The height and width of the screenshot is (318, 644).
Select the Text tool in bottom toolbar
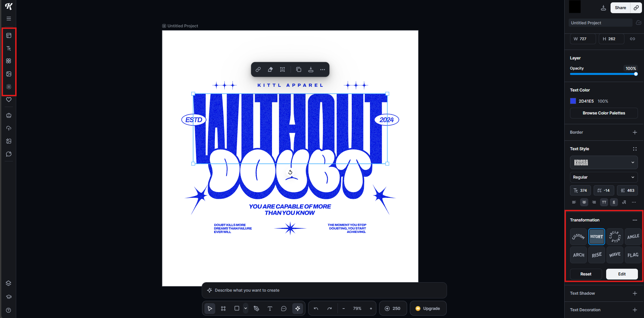point(270,309)
